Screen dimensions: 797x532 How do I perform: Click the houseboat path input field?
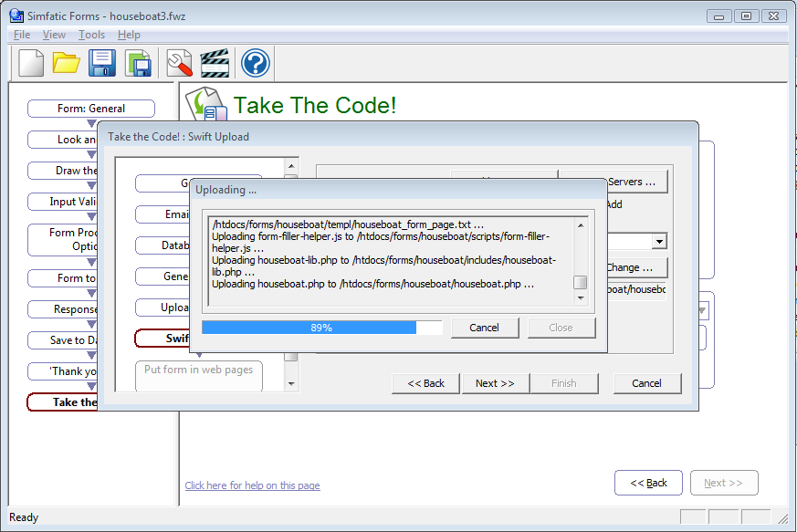(636, 289)
